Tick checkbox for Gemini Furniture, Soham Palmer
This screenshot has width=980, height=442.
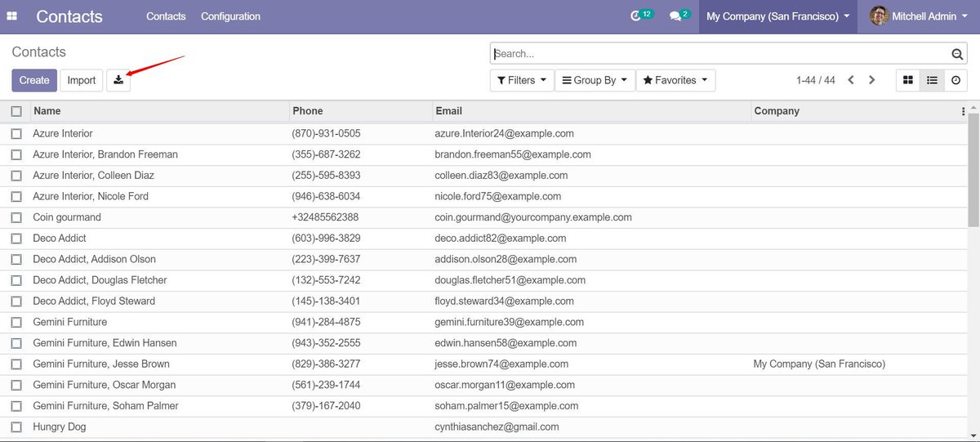click(16, 406)
